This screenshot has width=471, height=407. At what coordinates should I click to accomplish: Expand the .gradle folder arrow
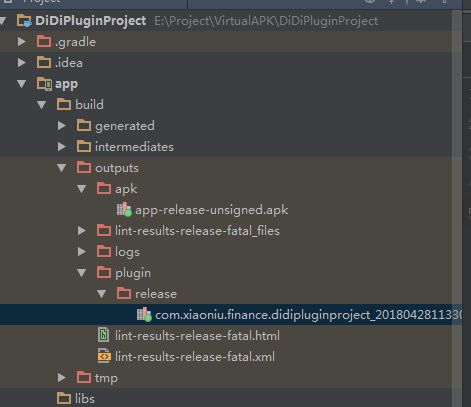(22, 42)
